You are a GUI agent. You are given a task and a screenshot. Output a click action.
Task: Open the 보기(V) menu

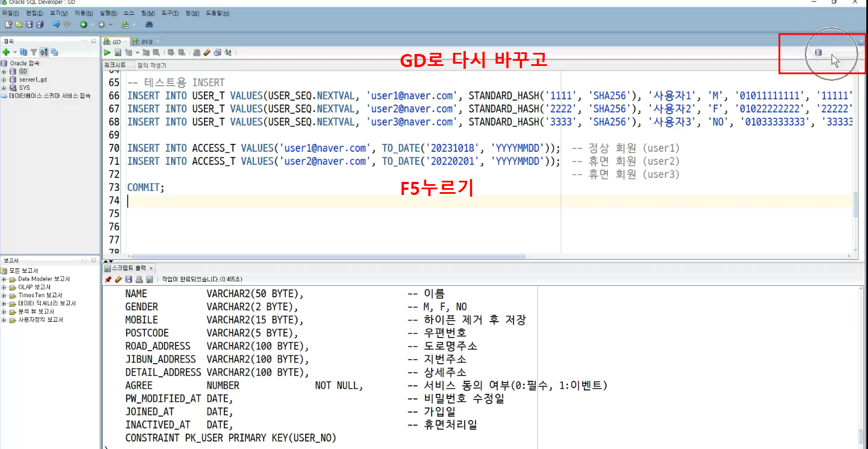[x=59, y=13]
